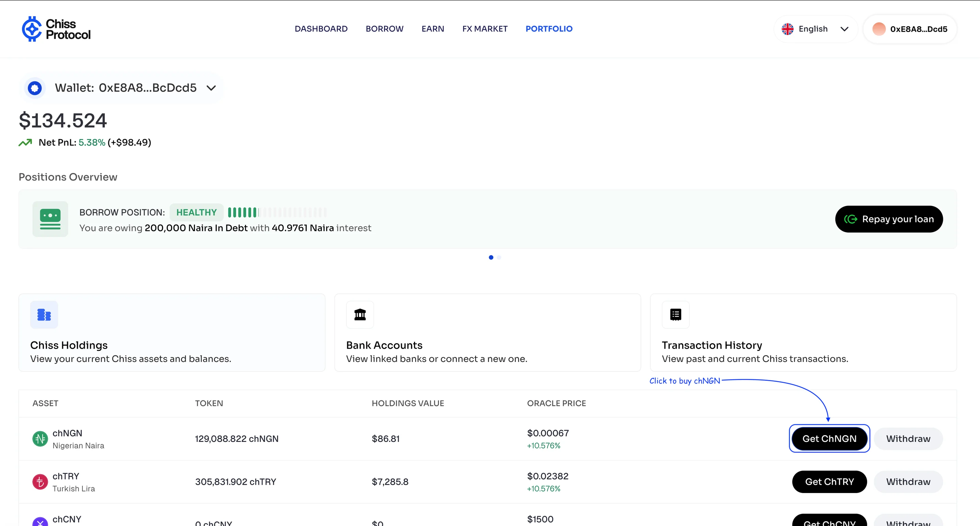Click the wallet avatar in header

[x=879, y=29]
